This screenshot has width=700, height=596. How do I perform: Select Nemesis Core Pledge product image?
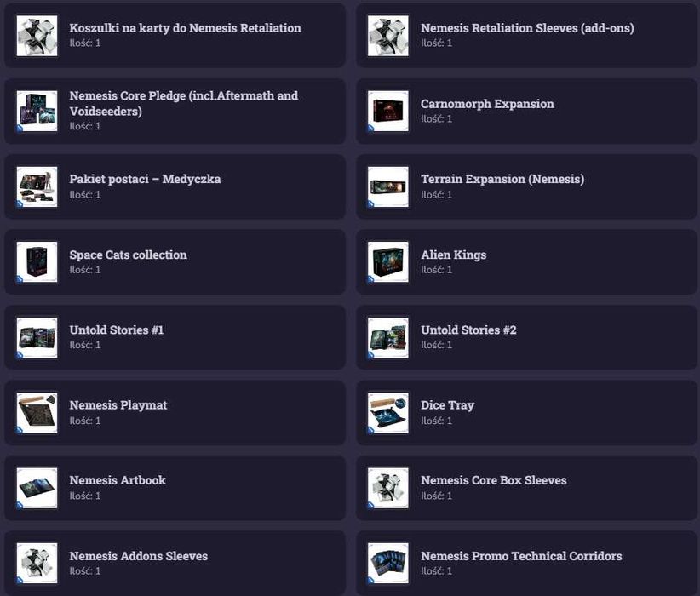click(x=37, y=111)
